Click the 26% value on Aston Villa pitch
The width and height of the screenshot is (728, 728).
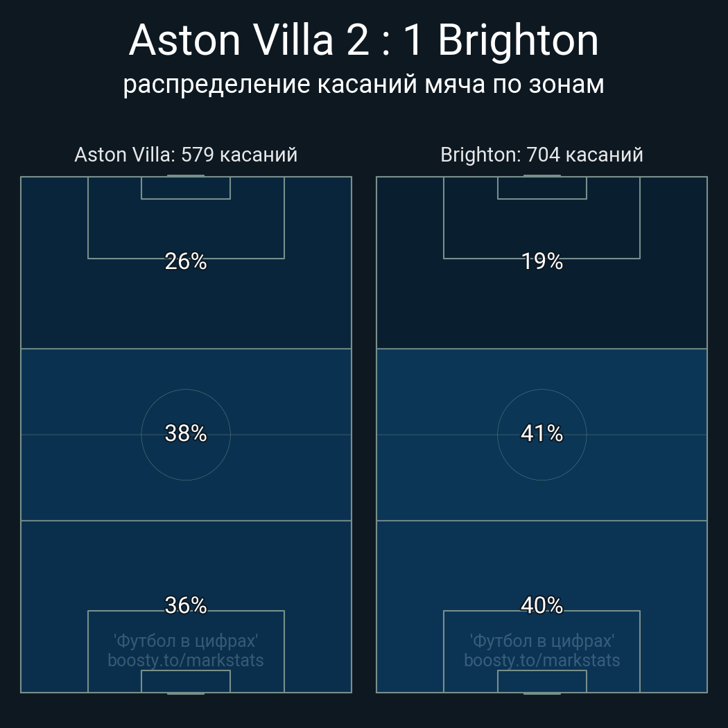[186, 261]
